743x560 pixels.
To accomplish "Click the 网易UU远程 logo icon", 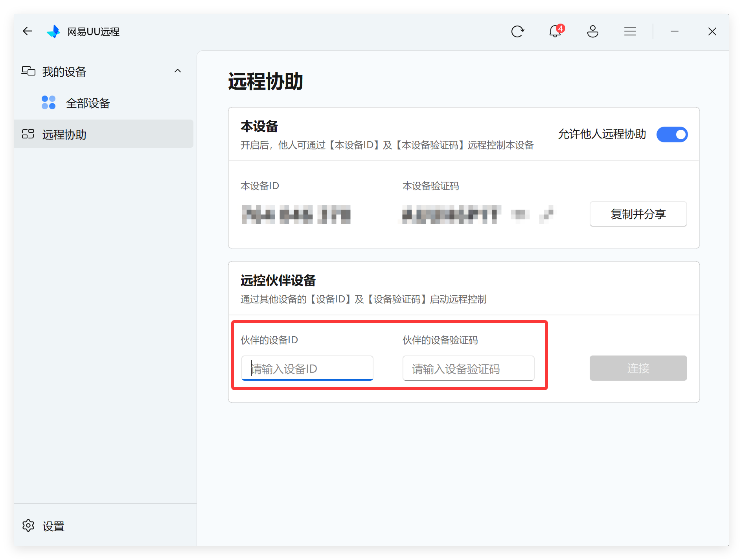I will (53, 31).
